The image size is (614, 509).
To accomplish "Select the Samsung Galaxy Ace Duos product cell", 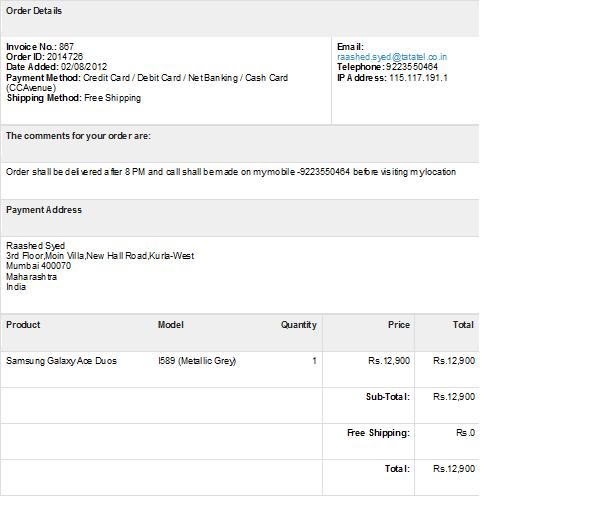I will (x=61, y=361).
